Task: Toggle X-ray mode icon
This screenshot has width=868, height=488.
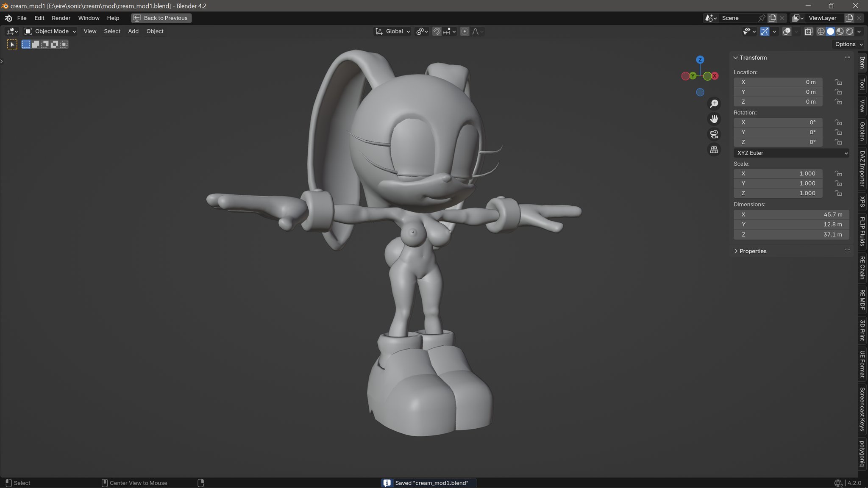Action: click(x=808, y=31)
